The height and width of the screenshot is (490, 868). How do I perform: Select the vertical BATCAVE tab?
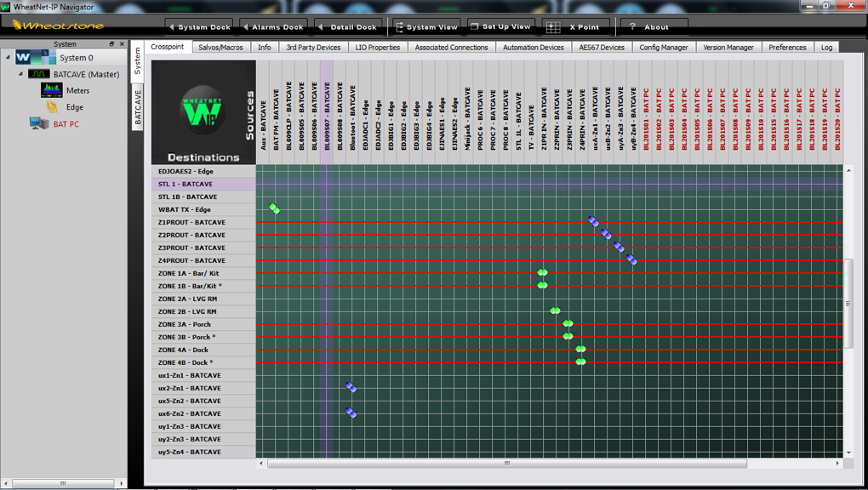(137, 107)
